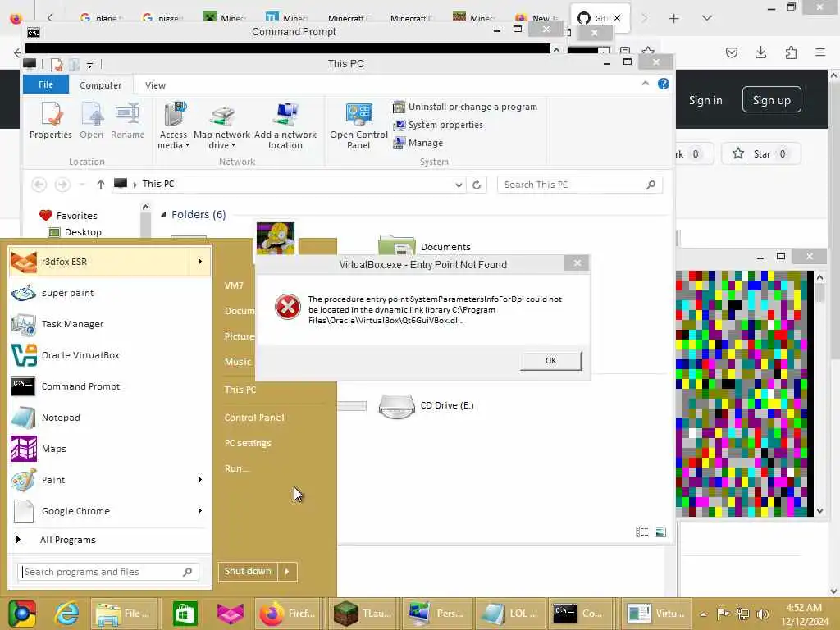Open Help in This PC window
Screen dimensions: 840x630
point(663,84)
